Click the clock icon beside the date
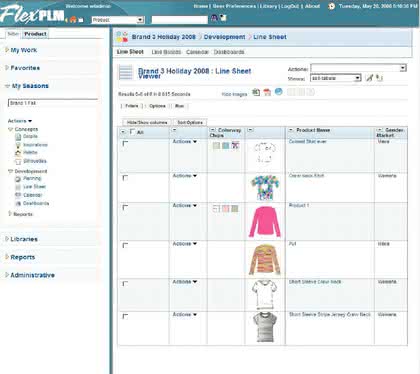Viewport: 420px width, 374px height. click(331, 6)
